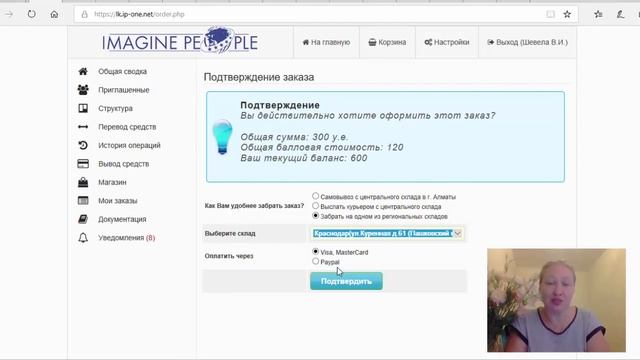The height and width of the screenshot is (360, 640).
Task: Open Общая сводка sidebar link
Action: [x=122, y=71]
